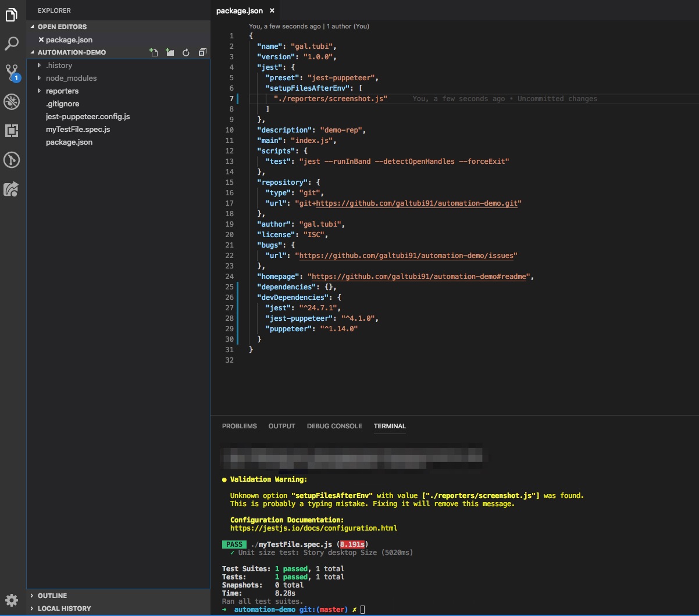Close the package.json editor tab

point(272,11)
